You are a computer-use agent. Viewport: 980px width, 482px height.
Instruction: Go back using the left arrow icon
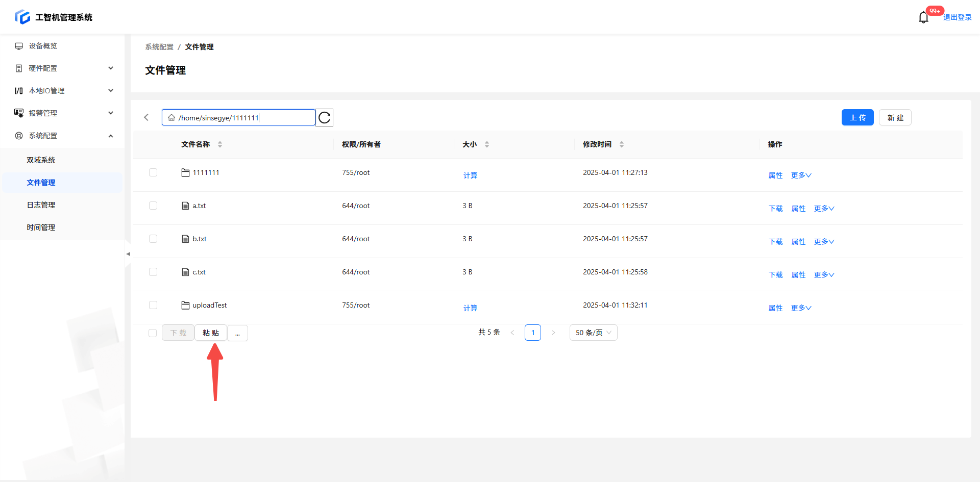pos(146,118)
